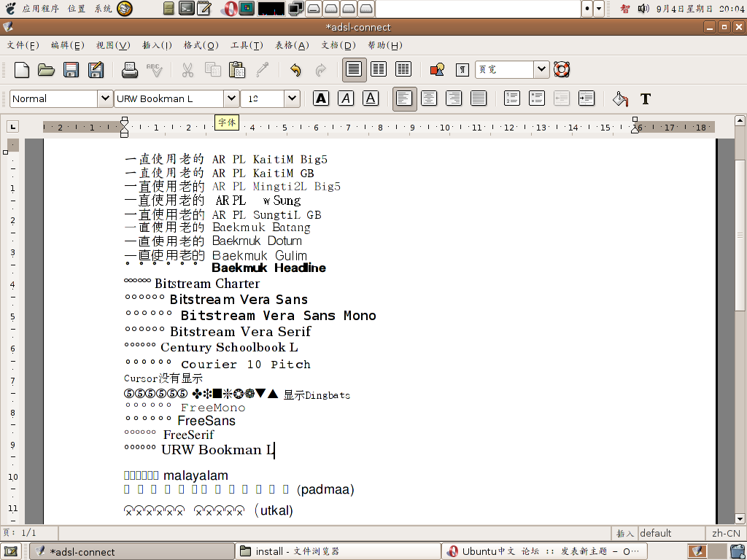Undo the last action
Screen dimensions: 747x560
[x=295, y=69]
